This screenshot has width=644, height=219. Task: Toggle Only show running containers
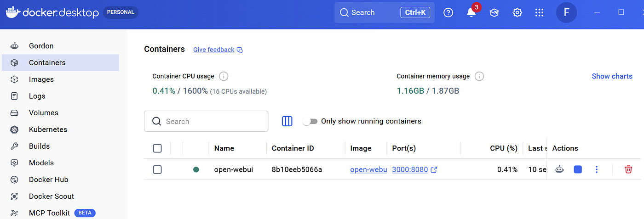coord(310,121)
